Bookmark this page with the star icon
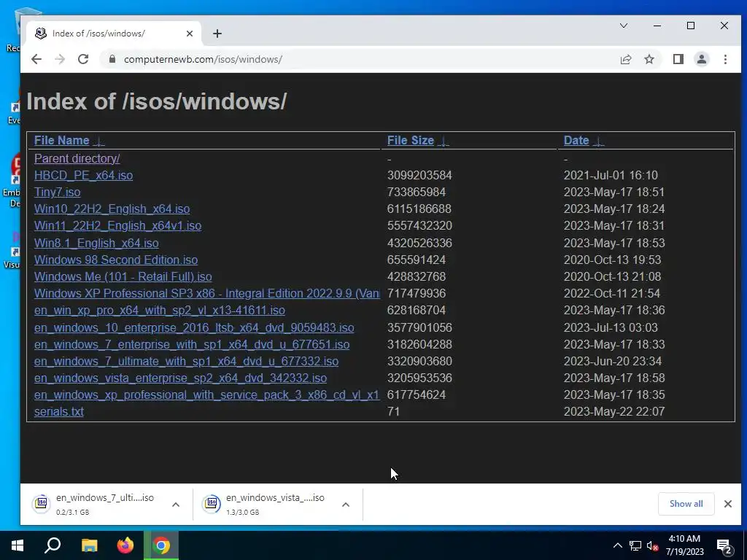The image size is (747, 560). [x=649, y=59]
